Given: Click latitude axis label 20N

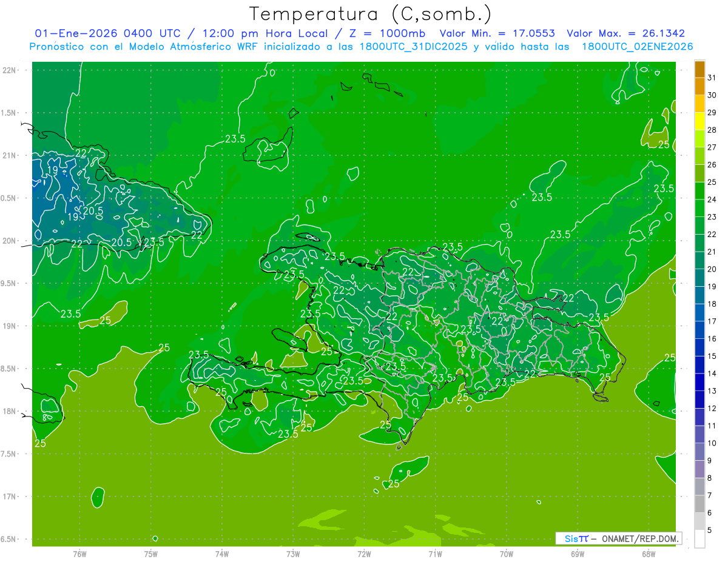Looking at the screenshot, I should click(x=9, y=241).
